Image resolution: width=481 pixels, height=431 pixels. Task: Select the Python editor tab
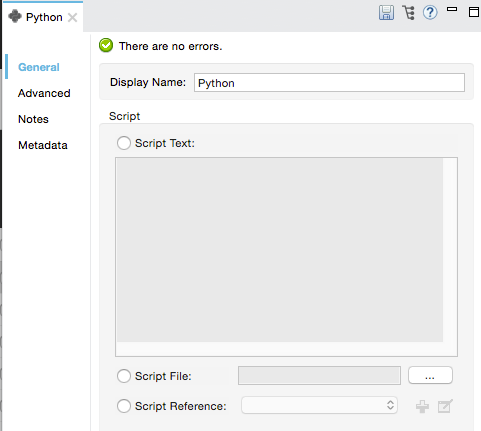(44, 17)
